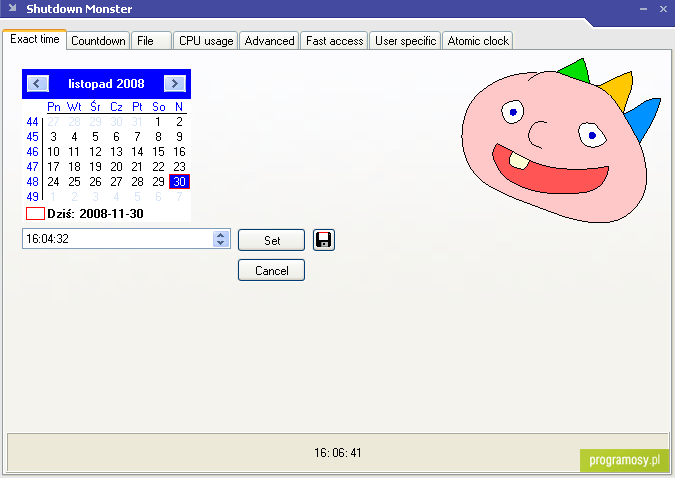
Task: Select the Fast access tab
Action: coord(334,41)
